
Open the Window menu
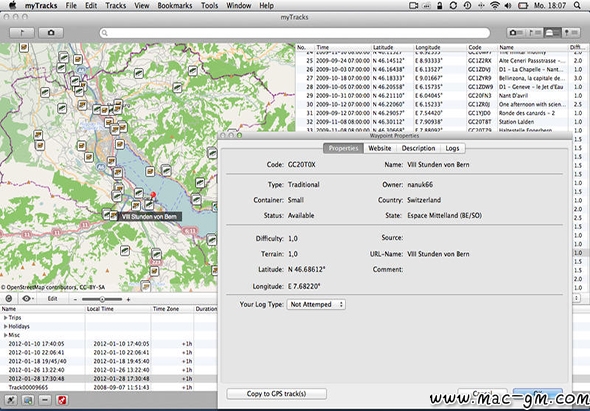tap(239, 5)
